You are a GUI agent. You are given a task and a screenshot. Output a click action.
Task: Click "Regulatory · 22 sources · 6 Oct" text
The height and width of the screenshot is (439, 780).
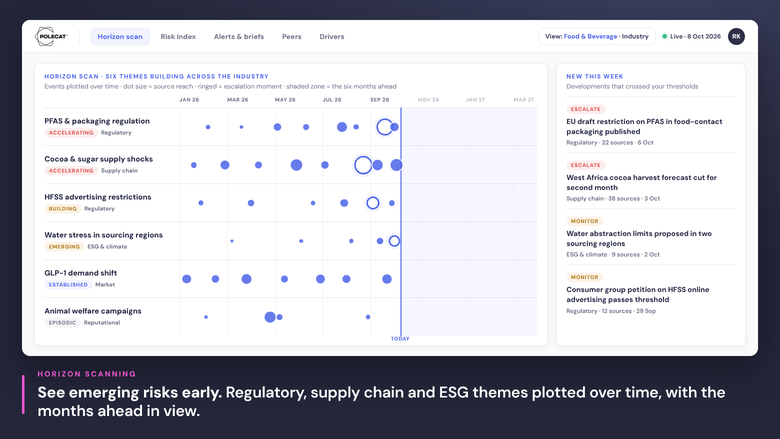[x=610, y=142]
